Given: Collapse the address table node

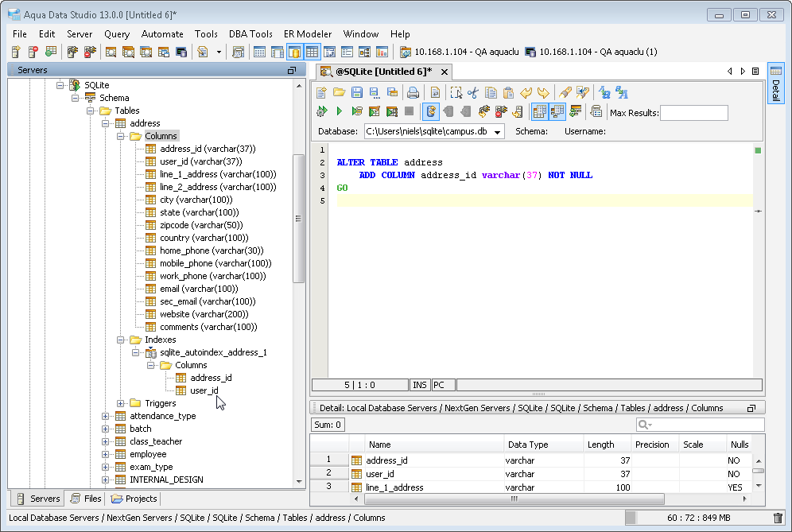Looking at the screenshot, I should [x=106, y=123].
